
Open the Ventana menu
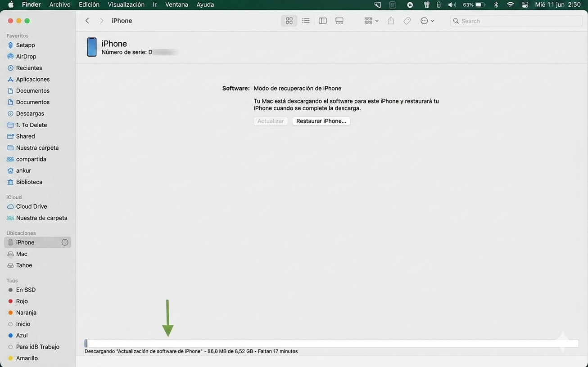pos(176,4)
